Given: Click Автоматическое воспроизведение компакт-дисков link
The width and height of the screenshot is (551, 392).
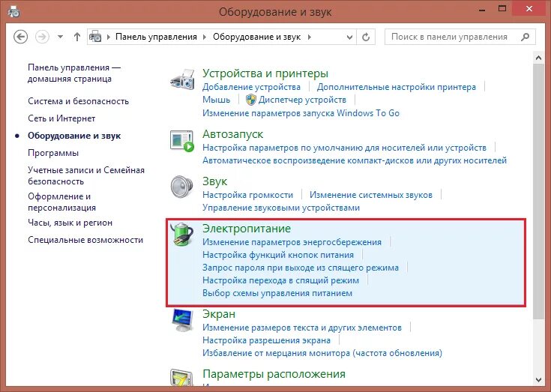Looking at the screenshot, I should coord(355,160).
